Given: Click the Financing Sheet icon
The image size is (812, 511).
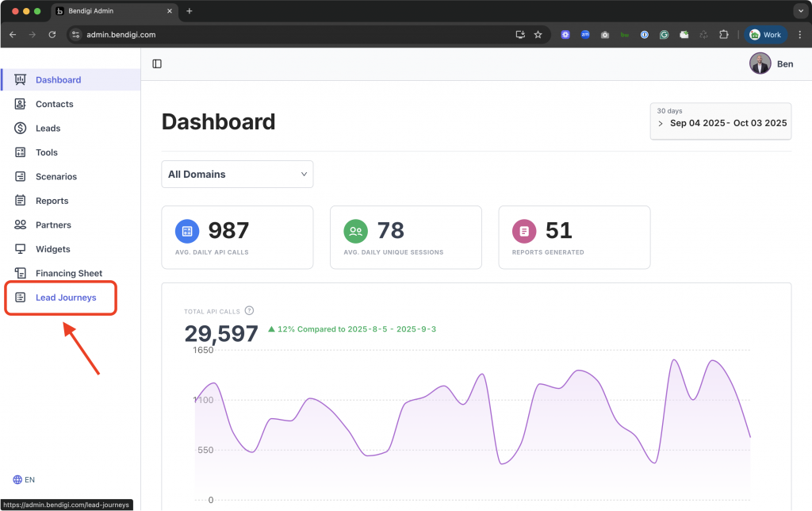Looking at the screenshot, I should tap(20, 274).
